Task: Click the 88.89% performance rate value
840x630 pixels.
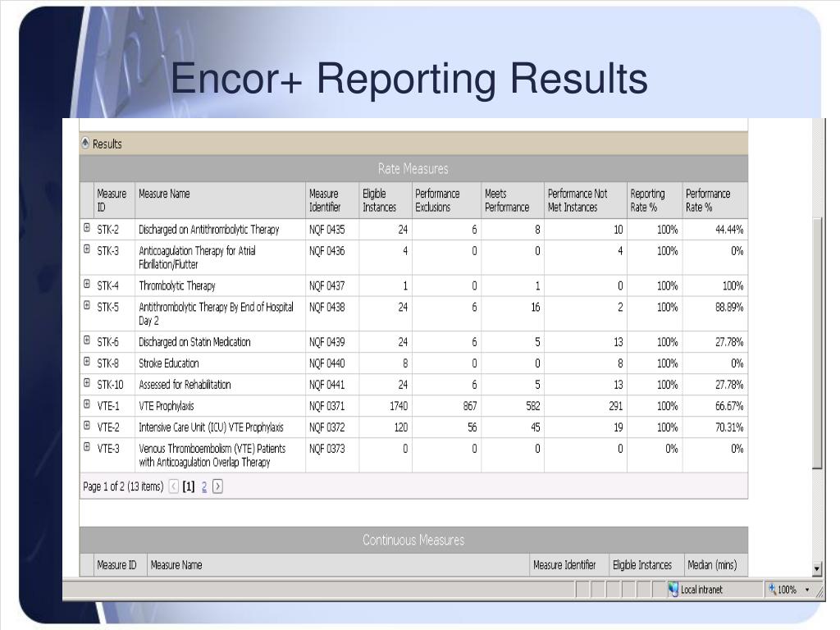Action: (x=729, y=308)
